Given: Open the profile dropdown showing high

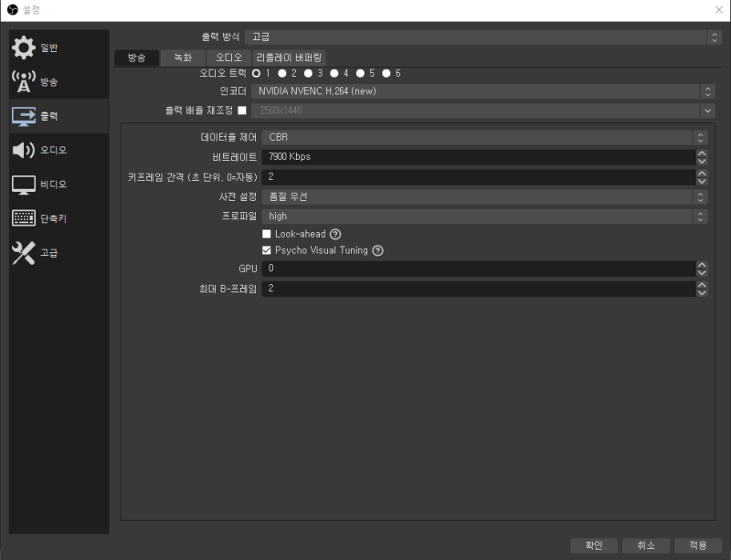Looking at the screenshot, I should pos(483,217).
